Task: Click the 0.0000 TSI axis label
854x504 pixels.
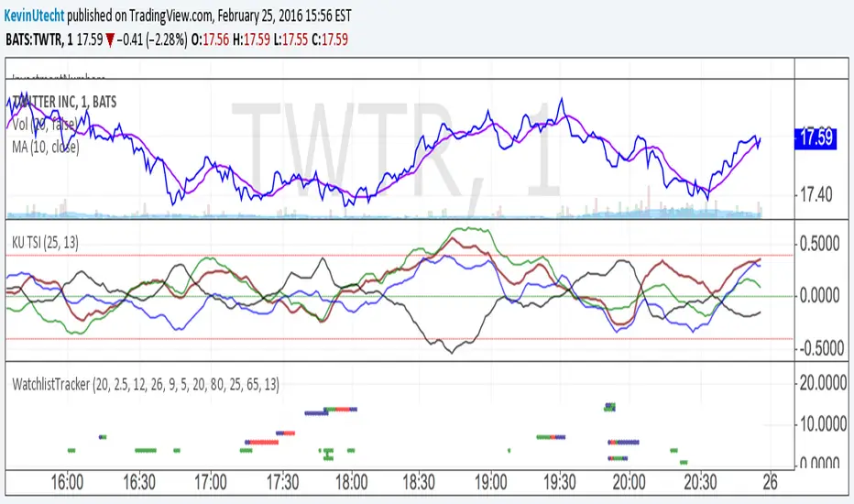Action: [x=819, y=296]
